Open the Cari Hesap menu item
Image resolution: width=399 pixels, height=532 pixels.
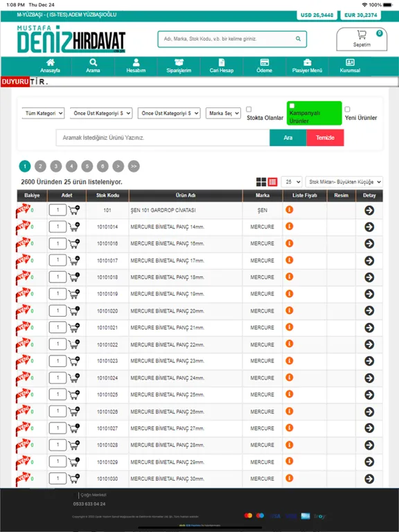click(222, 66)
